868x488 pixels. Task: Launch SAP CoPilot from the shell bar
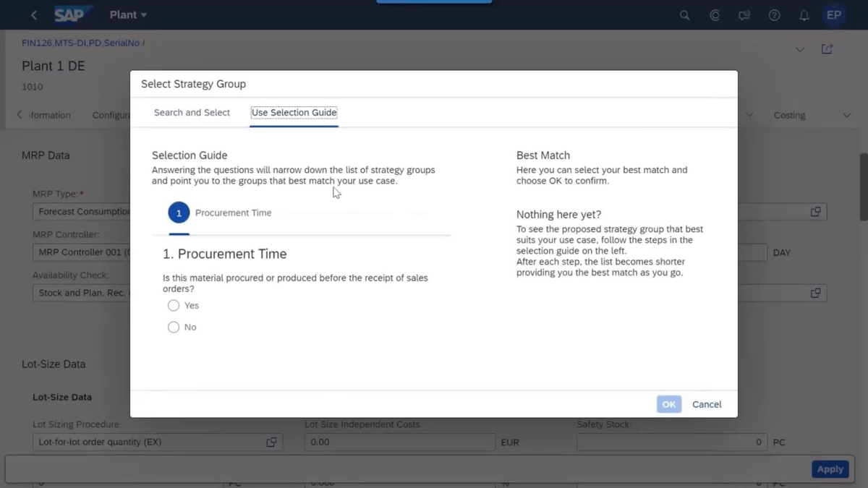coord(714,14)
